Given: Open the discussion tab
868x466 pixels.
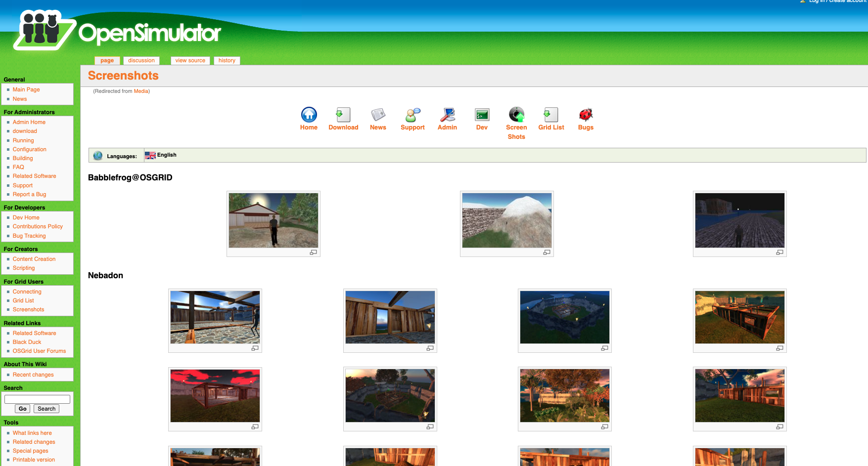Looking at the screenshot, I should [x=141, y=61].
